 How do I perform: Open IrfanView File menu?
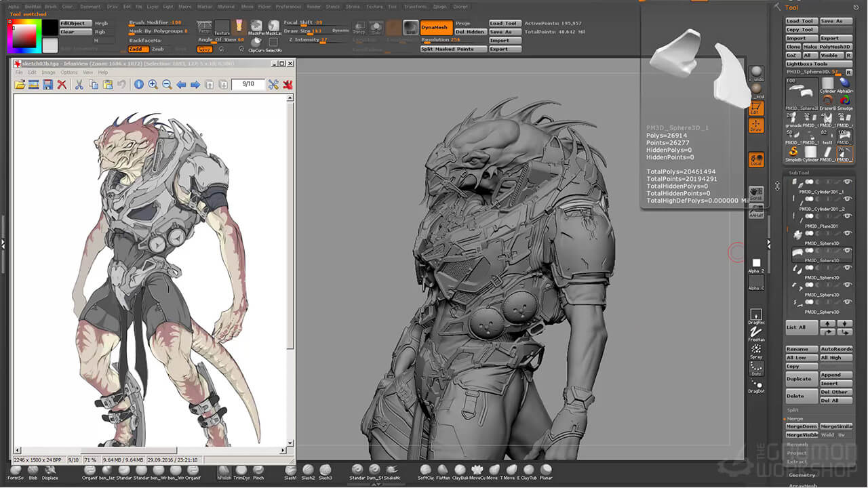[19, 73]
